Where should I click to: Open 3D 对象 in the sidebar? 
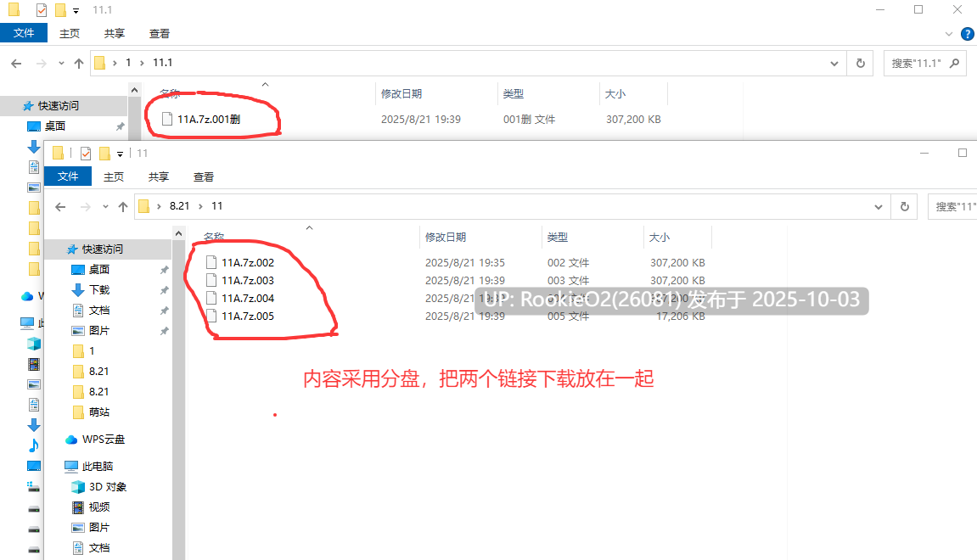(108, 486)
